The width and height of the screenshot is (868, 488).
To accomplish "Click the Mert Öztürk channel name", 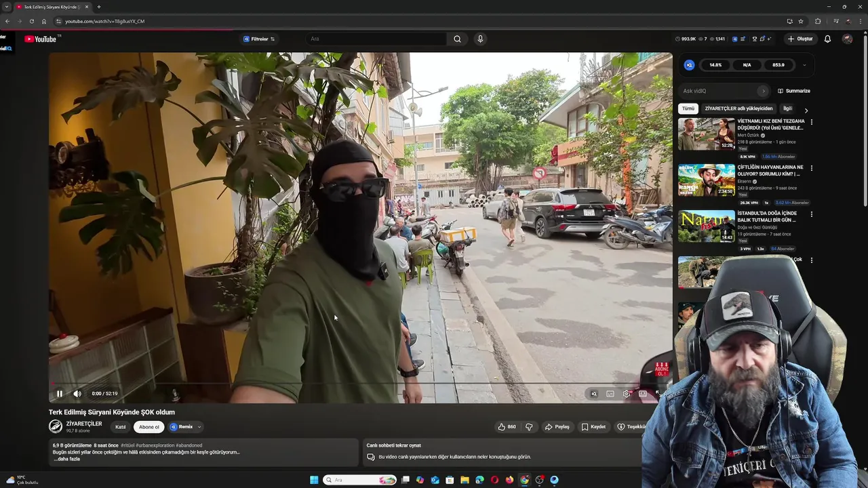I will pos(749,136).
